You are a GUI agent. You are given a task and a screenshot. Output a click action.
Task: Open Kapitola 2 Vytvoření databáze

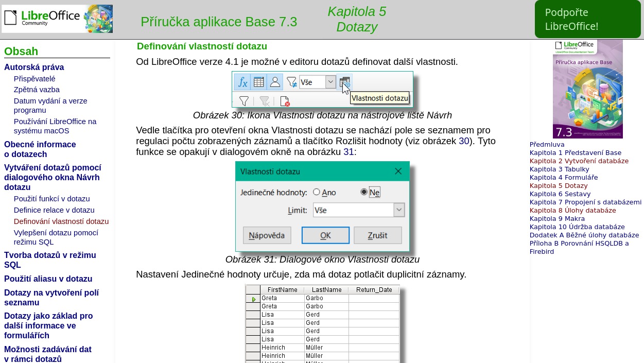click(x=579, y=161)
